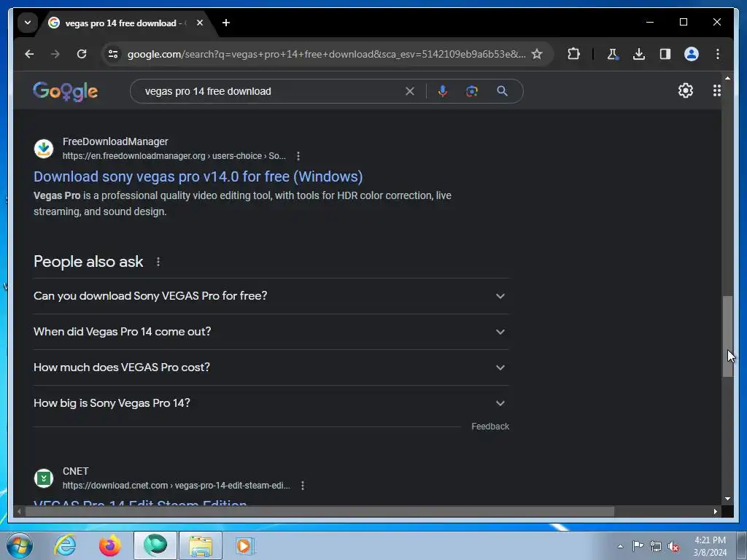Open Windows Media Player in taskbar

pos(246,545)
